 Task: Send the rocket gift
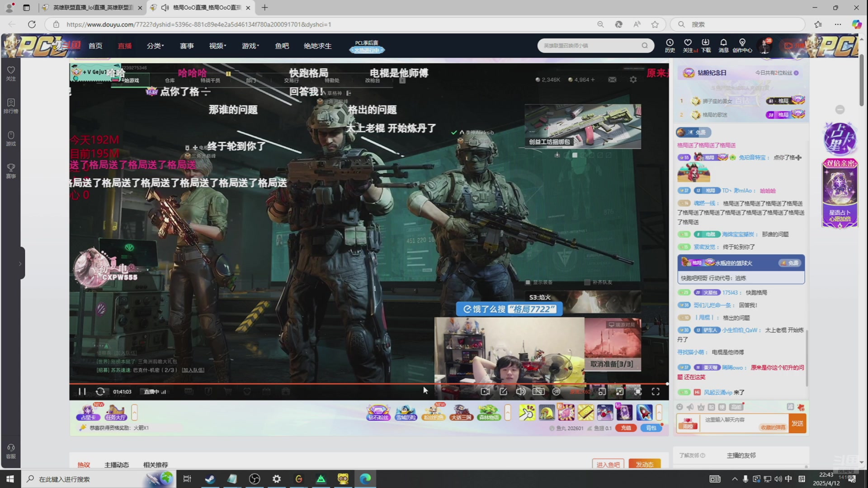(x=644, y=412)
